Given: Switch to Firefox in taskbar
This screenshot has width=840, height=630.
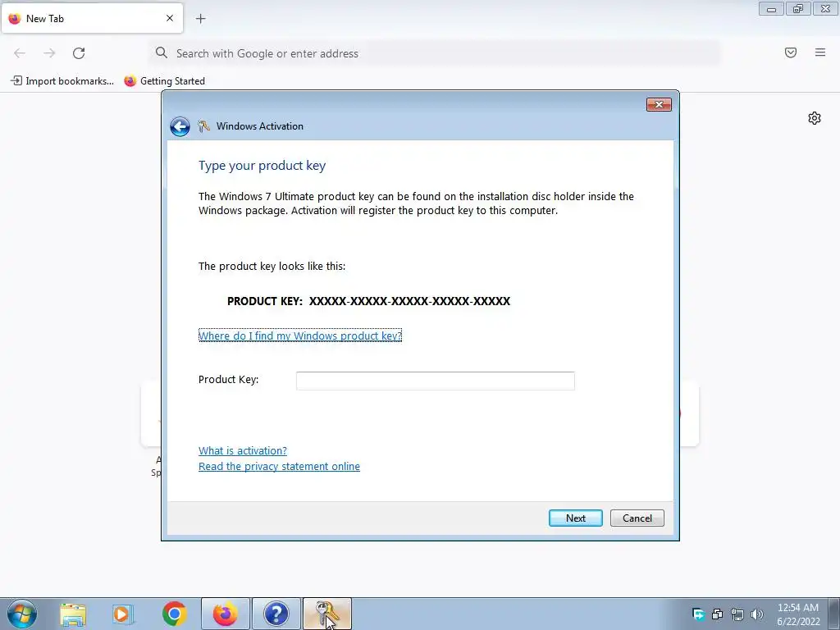Looking at the screenshot, I should tap(226, 614).
